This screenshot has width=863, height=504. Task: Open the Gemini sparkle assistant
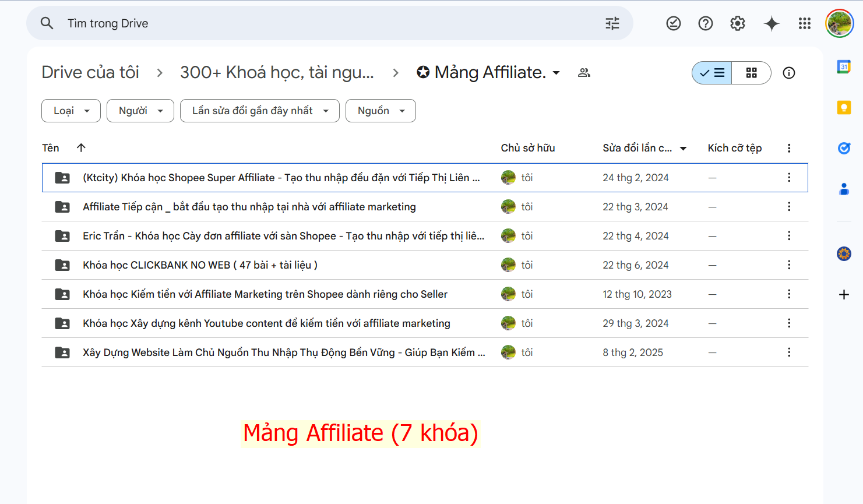point(772,23)
